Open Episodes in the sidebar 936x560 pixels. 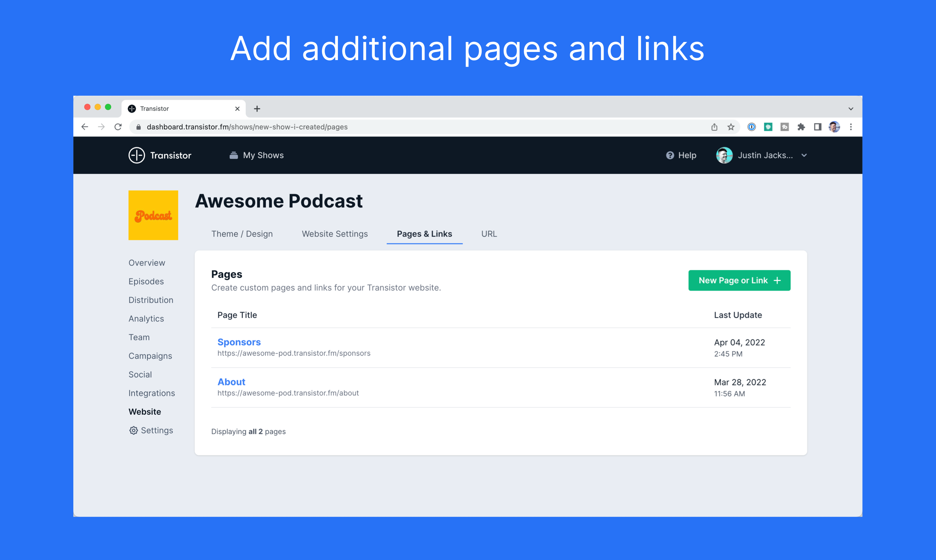pyautogui.click(x=146, y=281)
